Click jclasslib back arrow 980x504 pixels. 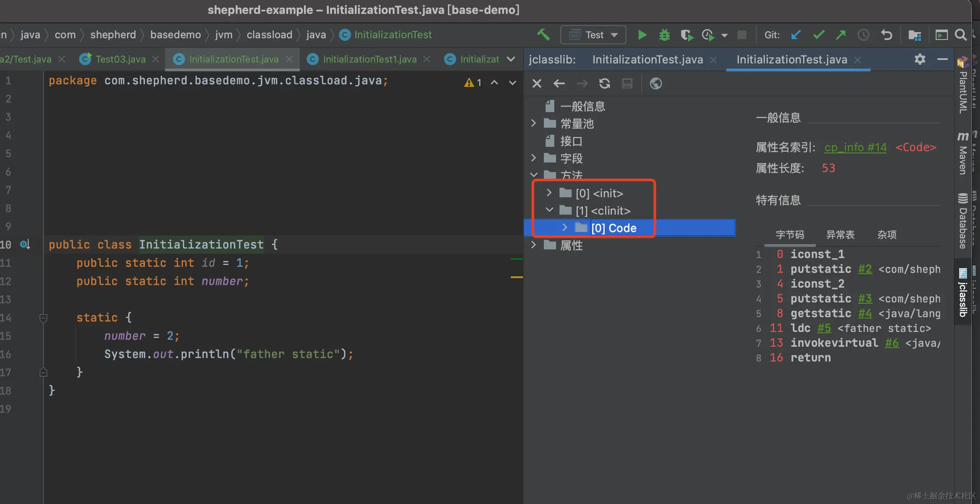[559, 83]
